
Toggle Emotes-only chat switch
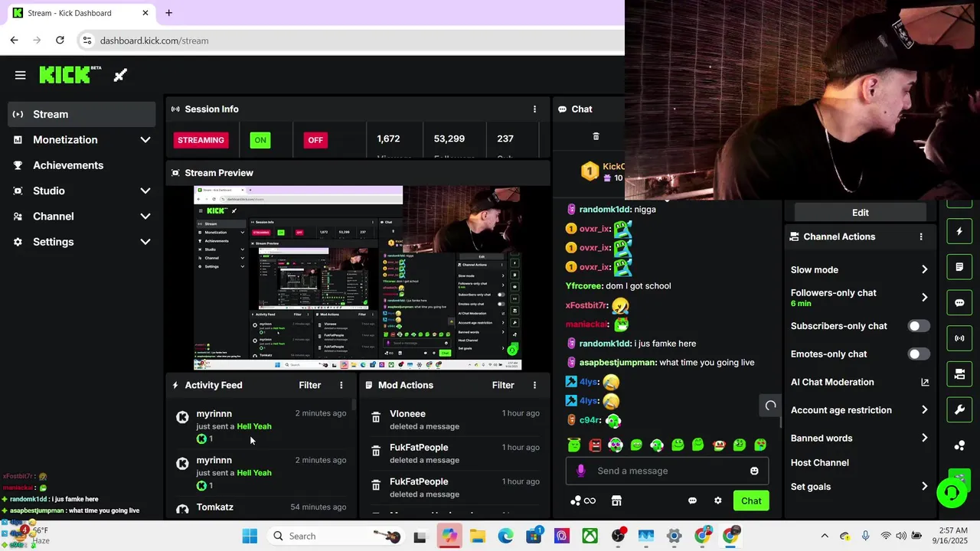tap(918, 354)
